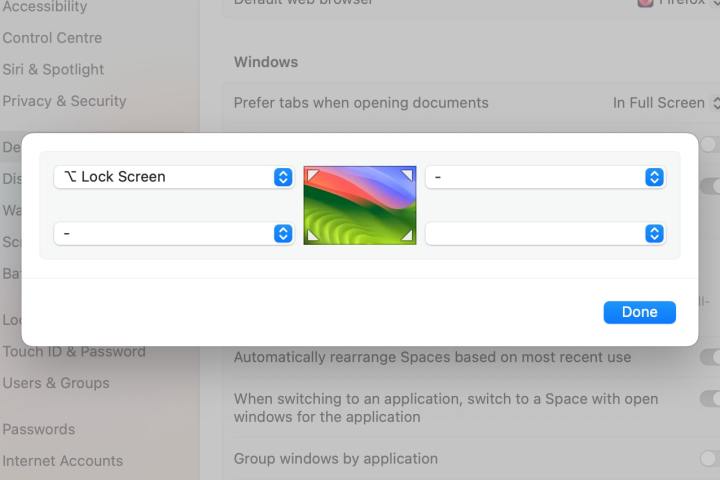
Task: Select Passwords in the sidebar
Action: pyautogui.click(x=39, y=429)
